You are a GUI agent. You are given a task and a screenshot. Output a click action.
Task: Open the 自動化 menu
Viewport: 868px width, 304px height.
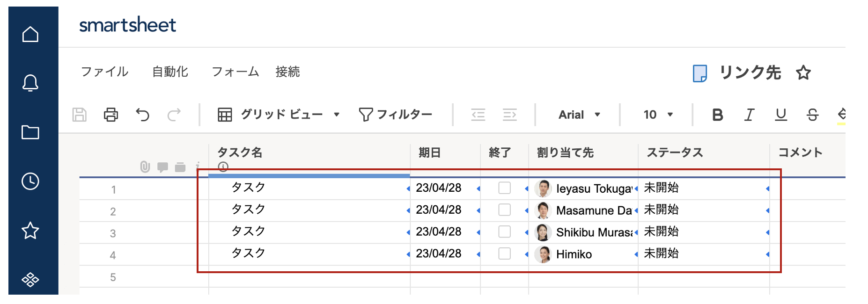(x=170, y=72)
